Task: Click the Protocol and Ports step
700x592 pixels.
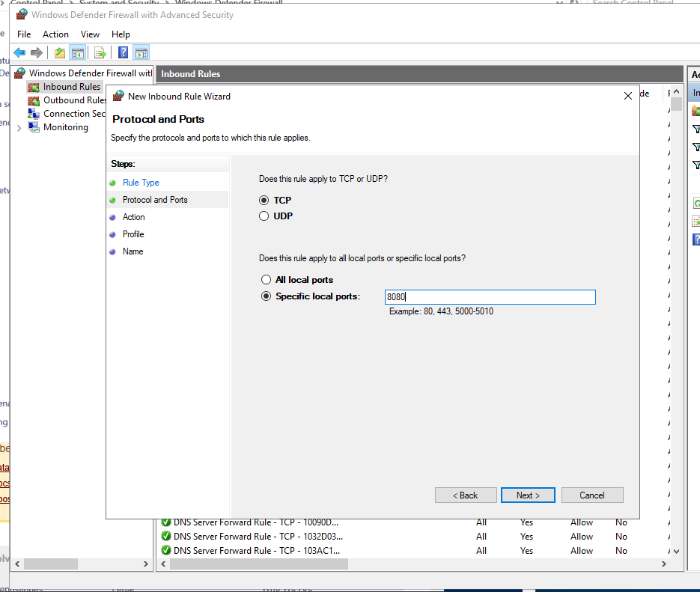Action: [155, 200]
